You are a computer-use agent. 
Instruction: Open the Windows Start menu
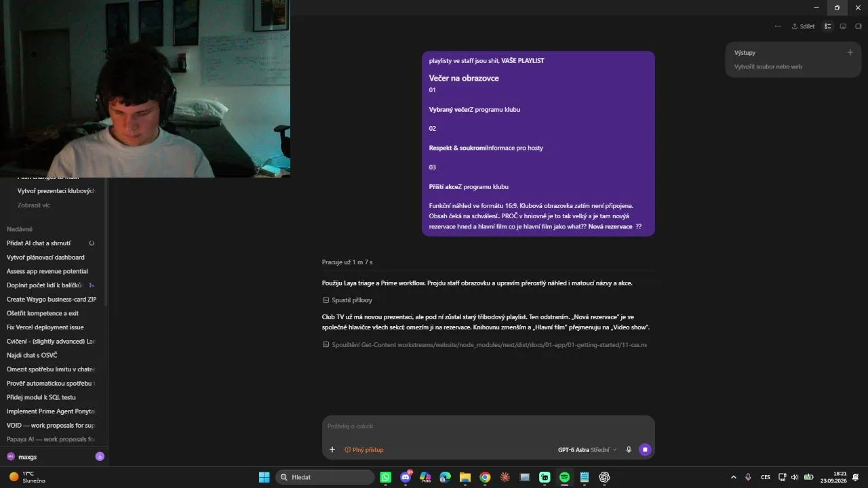tap(264, 477)
